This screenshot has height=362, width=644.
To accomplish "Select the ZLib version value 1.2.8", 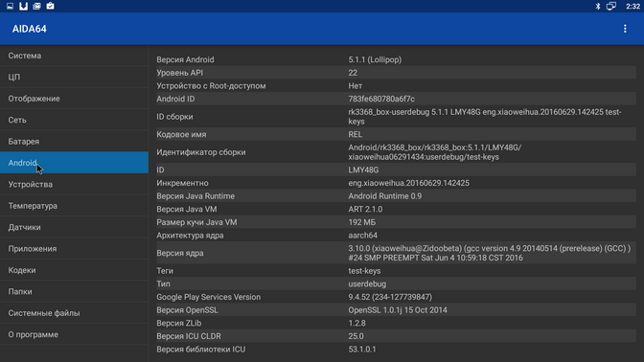I will pos(356,324).
